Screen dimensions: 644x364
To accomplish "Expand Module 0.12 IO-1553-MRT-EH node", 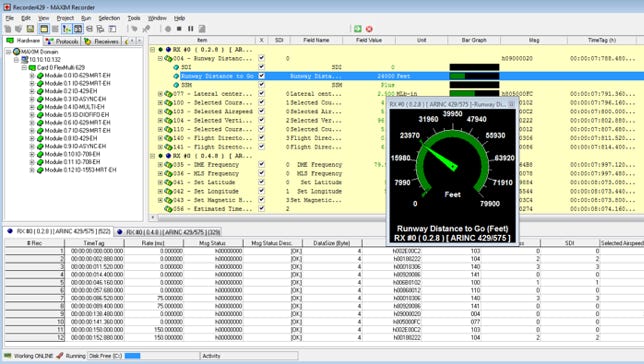I will [x=32, y=170].
